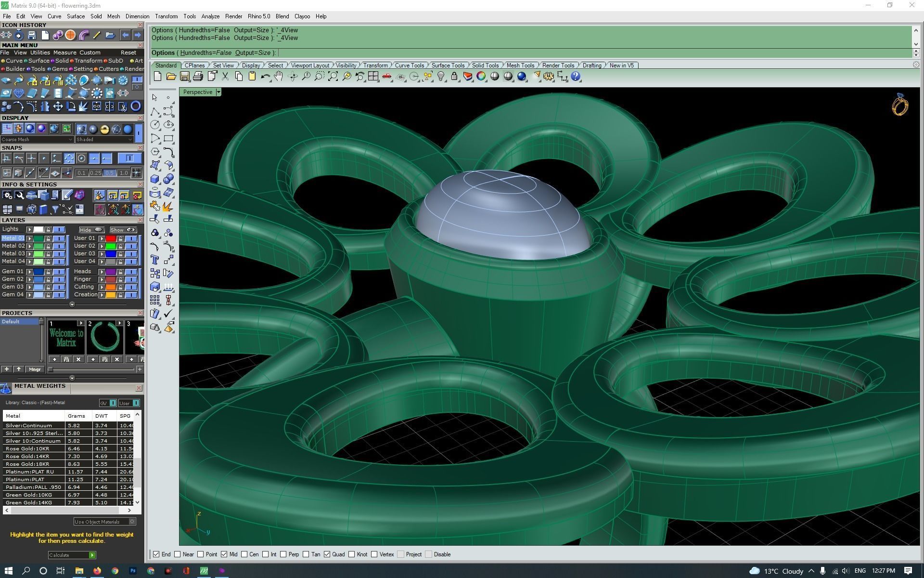Viewport: 924px width, 578px height.
Task: Click the link chain icon in Main Menu
Action: (97, 106)
